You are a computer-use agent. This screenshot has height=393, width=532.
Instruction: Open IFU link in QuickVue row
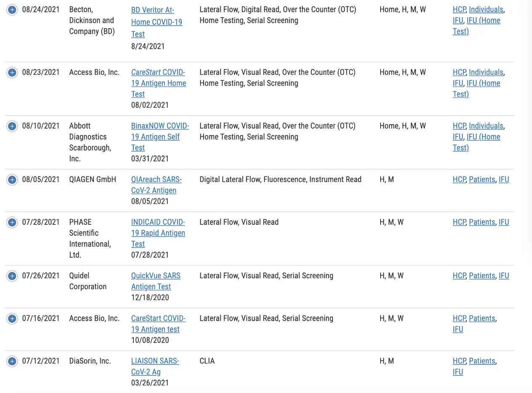504,276
